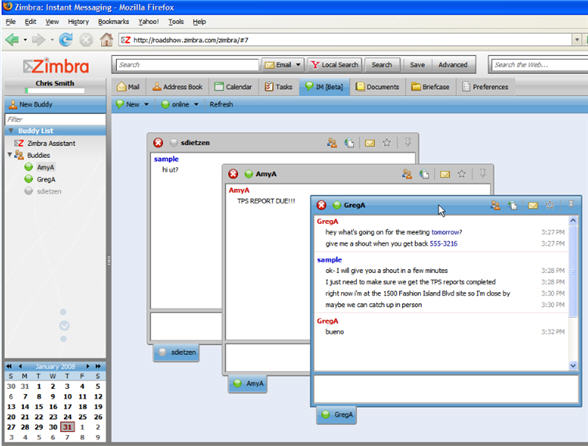The width and height of the screenshot is (588, 446).
Task: Click pin icon in AmyA chat header
Action: click(483, 173)
